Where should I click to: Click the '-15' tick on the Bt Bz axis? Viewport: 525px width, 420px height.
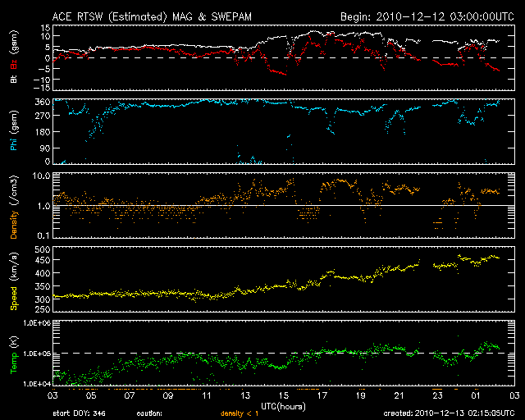[42, 88]
